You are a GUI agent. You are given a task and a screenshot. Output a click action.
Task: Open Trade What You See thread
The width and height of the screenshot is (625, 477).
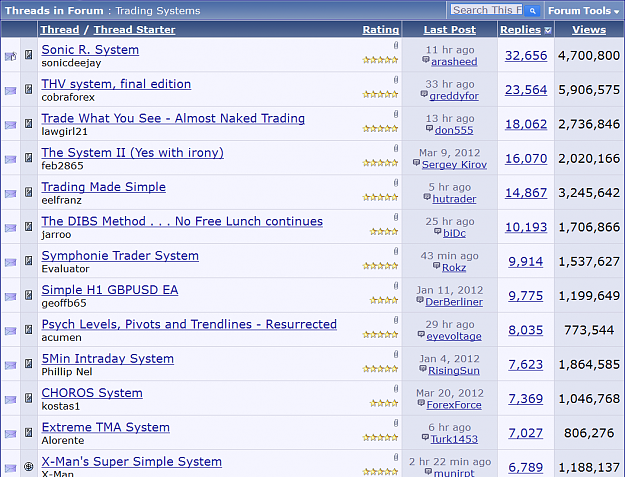pos(173,118)
